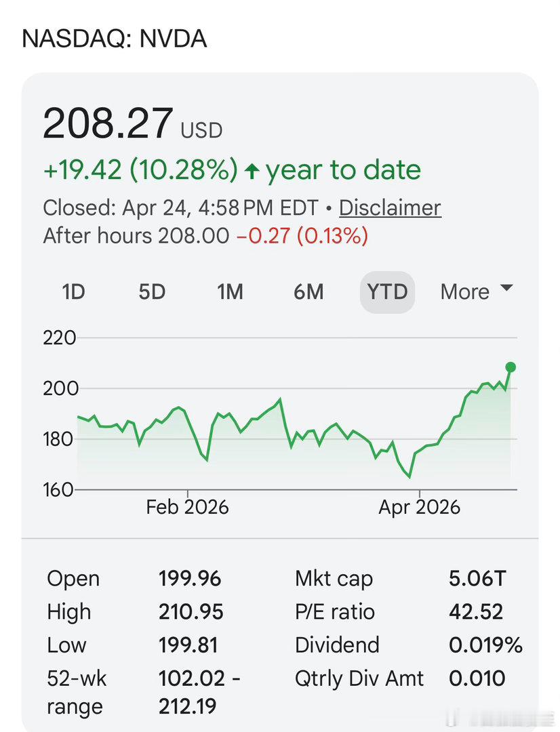Viewport: 560px width, 732px height.
Task: Click the Mkt cap value 5.06T
Action: tap(477, 579)
